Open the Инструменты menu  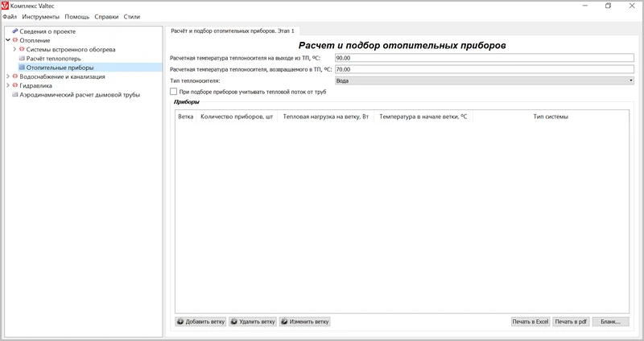pos(40,17)
